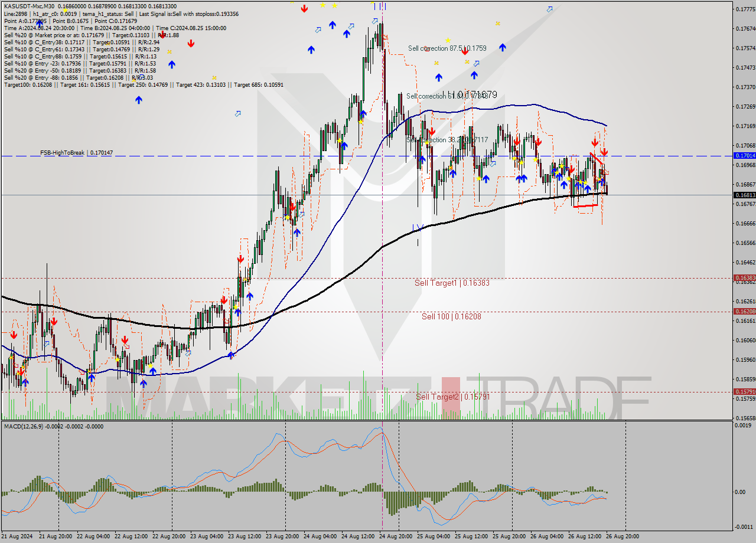
Task: Click the '24 Aug 12:00' time axis label
Action: tap(359, 537)
